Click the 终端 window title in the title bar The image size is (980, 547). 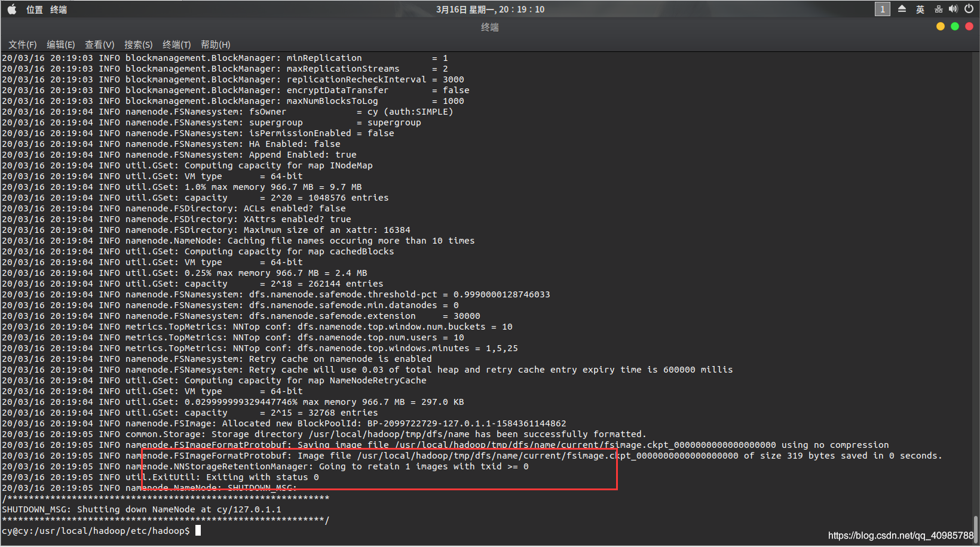coord(490,27)
